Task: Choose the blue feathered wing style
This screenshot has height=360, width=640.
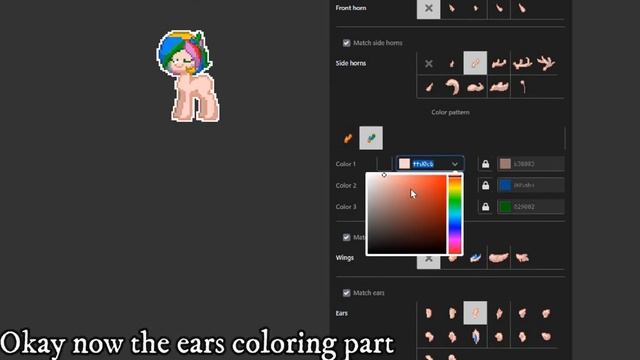Action: [x=476, y=258]
